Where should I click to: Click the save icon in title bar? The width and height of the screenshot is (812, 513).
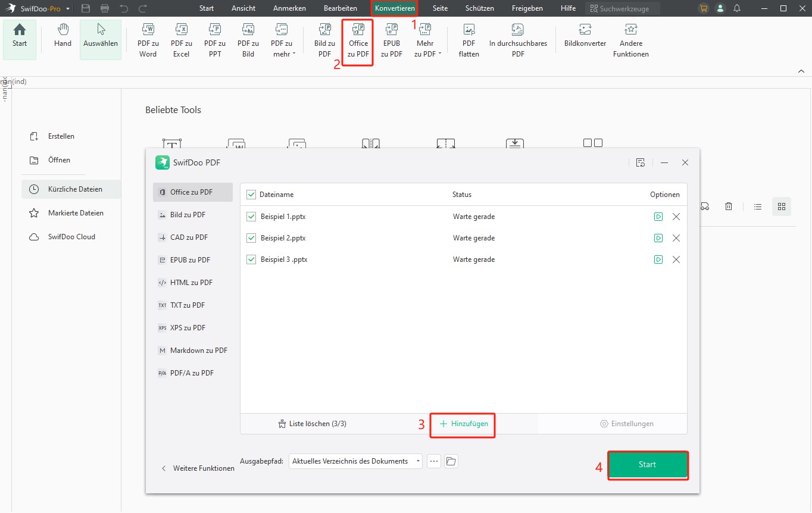click(86, 8)
